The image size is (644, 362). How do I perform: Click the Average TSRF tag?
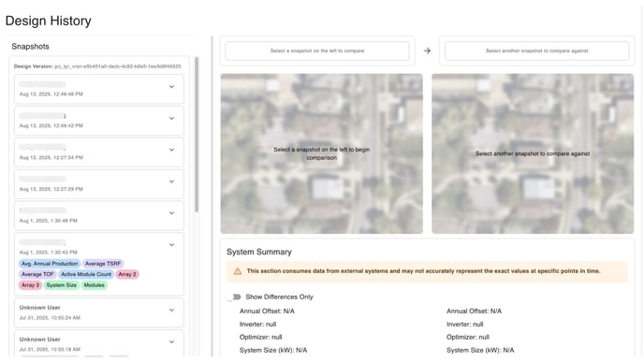point(103,264)
